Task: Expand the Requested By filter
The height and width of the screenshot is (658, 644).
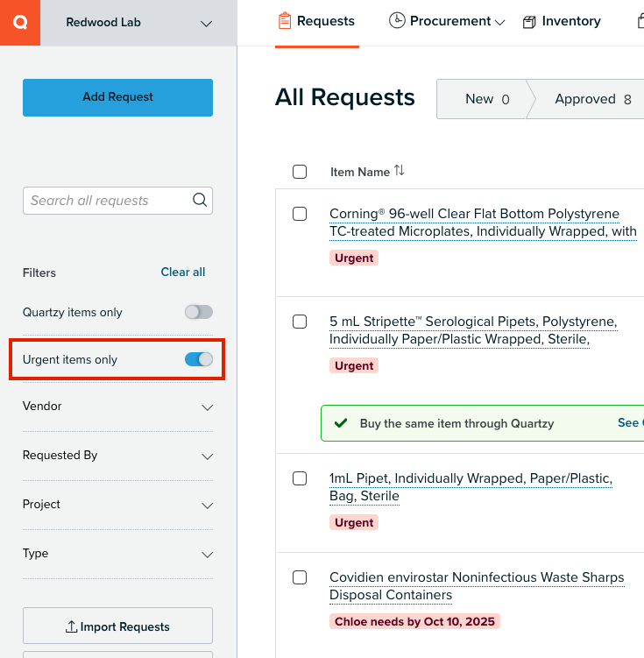Action: (118, 456)
